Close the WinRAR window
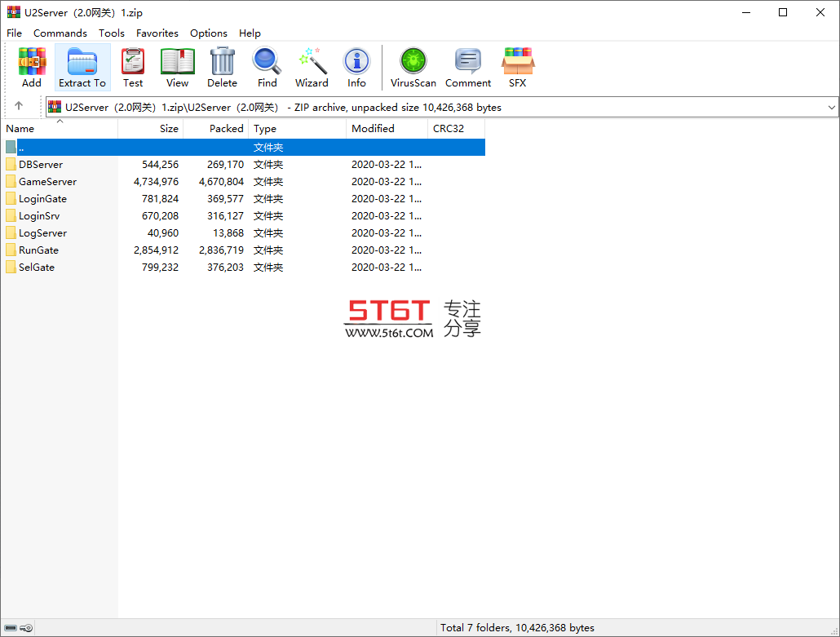Image resolution: width=840 pixels, height=637 pixels. tap(820, 12)
